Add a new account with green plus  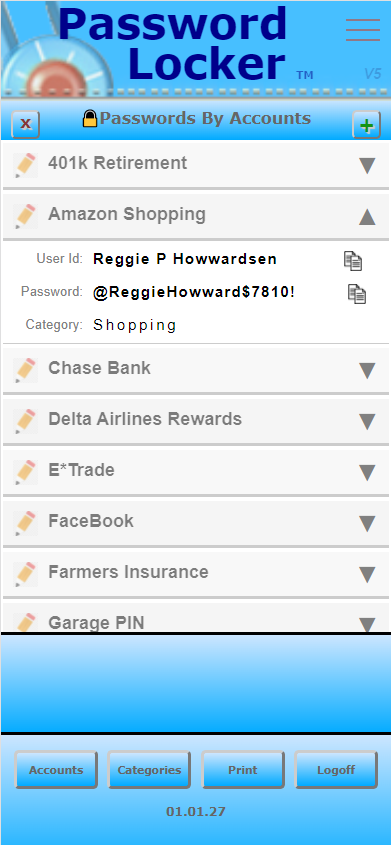(x=366, y=125)
